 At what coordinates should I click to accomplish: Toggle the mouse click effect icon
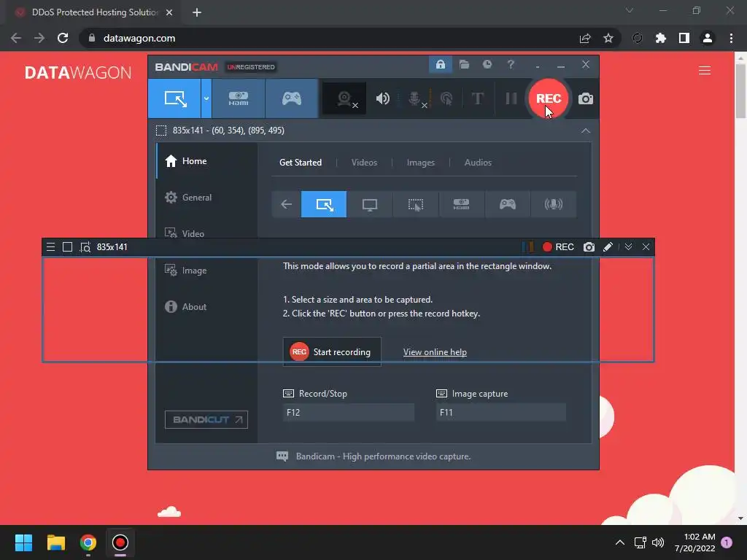[x=446, y=98]
